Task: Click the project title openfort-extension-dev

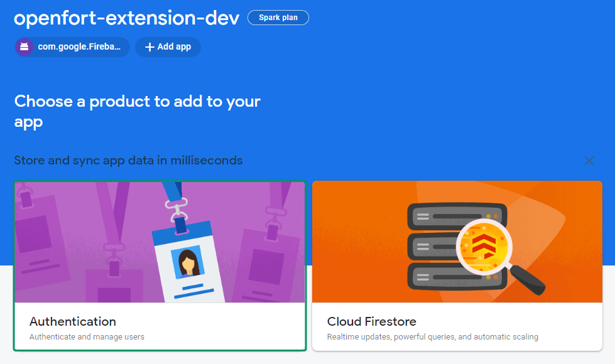Action: click(x=126, y=18)
